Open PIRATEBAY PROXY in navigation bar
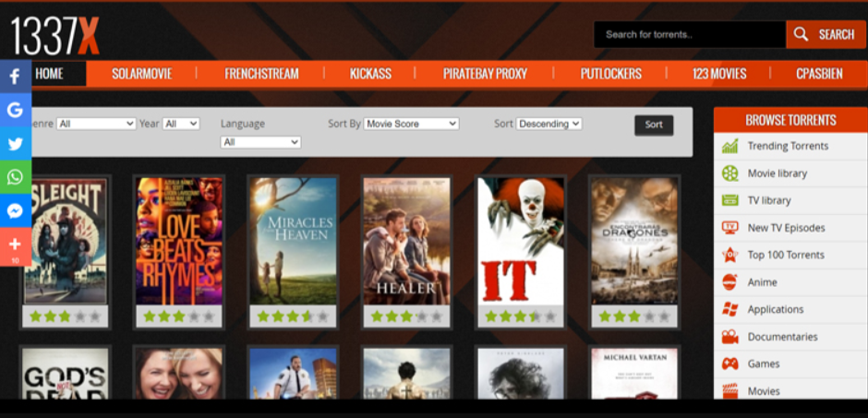The height and width of the screenshot is (418, 868). coord(485,74)
